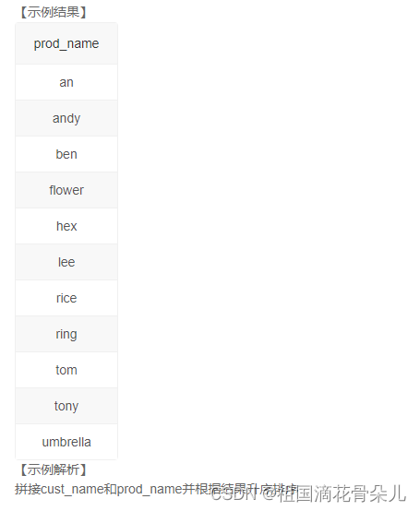Select the 'an' table row

[x=66, y=82]
